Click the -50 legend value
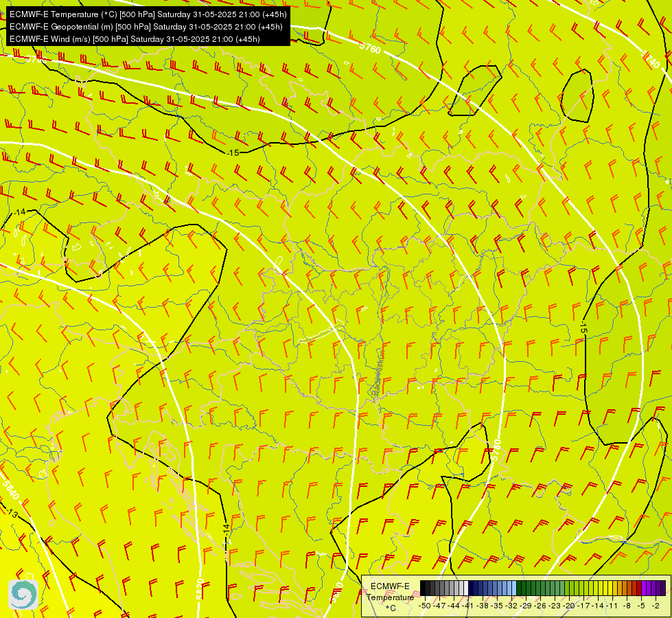The image size is (672, 618). [425, 606]
